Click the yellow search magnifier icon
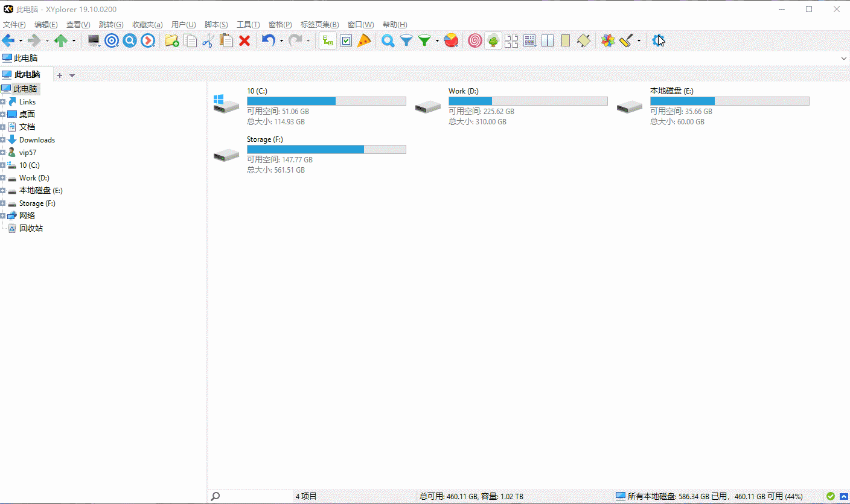The image size is (850, 504). (388, 40)
